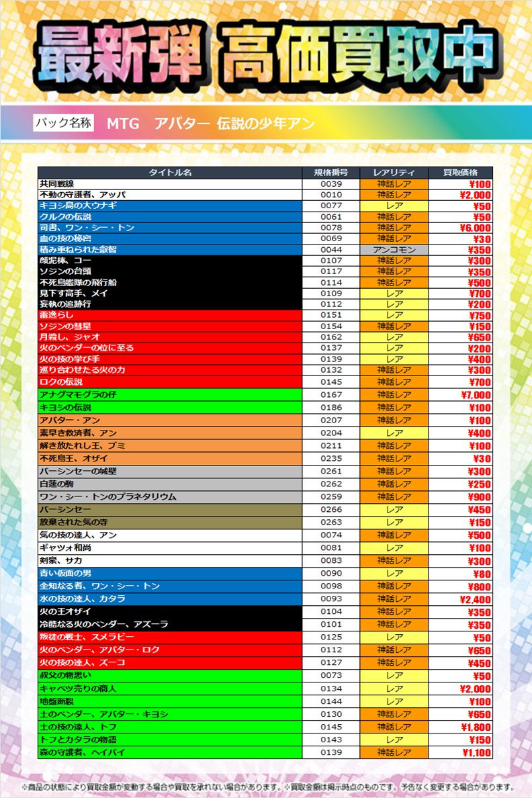Click card title 月殺し、ジャオ

(x=70, y=337)
